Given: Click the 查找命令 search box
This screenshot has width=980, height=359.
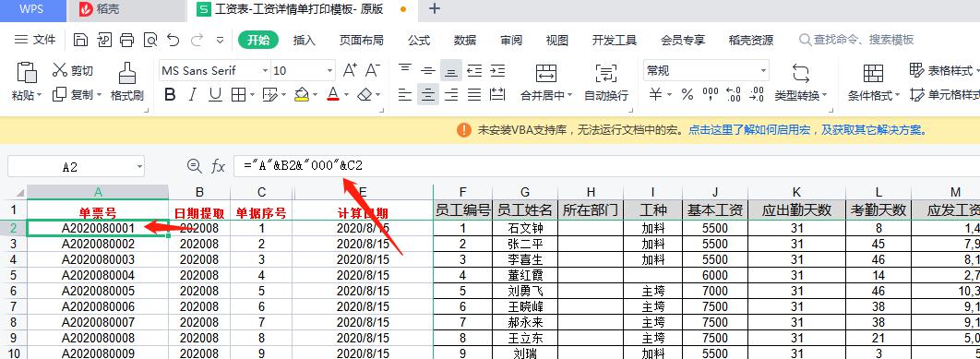Looking at the screenshot, I should 857,40.
